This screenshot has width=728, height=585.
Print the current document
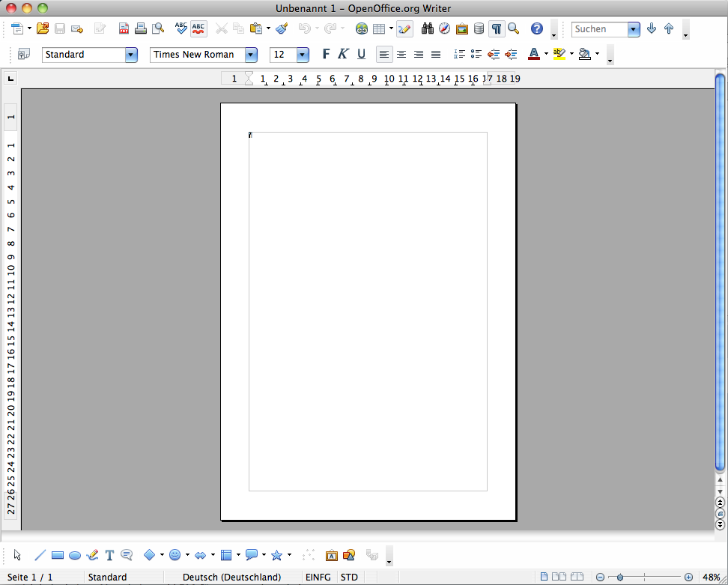[141, 28]
